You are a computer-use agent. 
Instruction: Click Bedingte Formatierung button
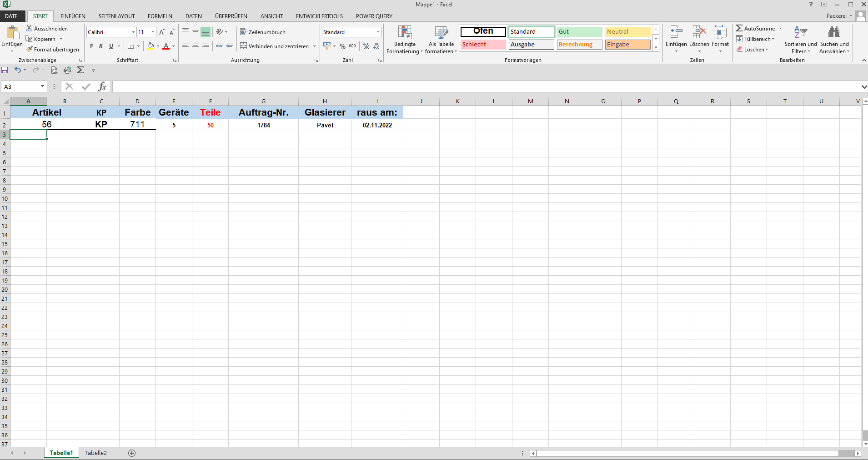pos(405,40)
